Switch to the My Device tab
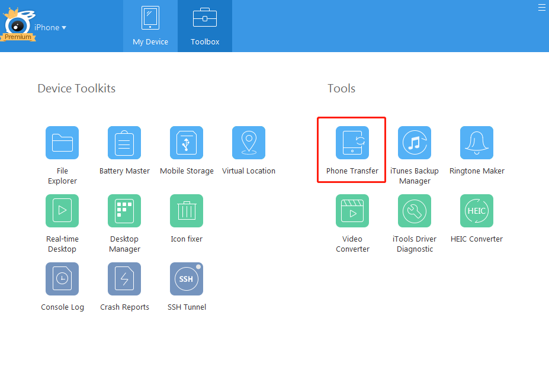This screenshot has height=392, width=549. pos(150,26)
